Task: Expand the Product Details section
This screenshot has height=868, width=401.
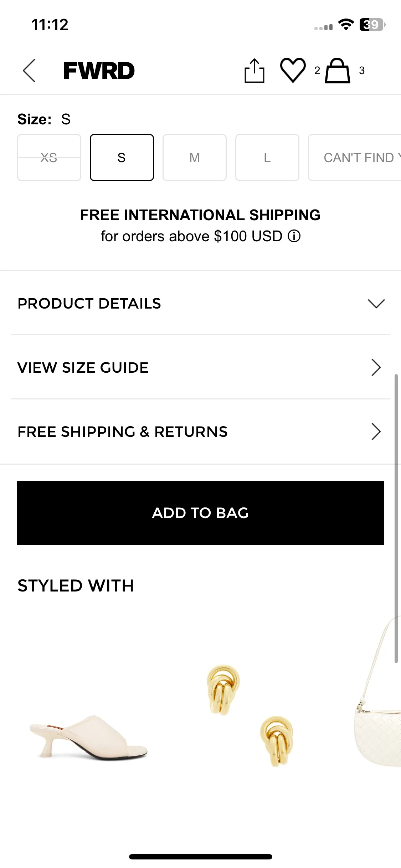Action: pyautogui.click(x=200, y=303)
